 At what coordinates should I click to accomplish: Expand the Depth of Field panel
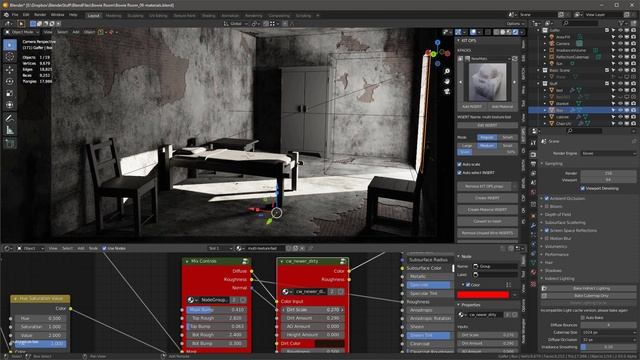558,214
